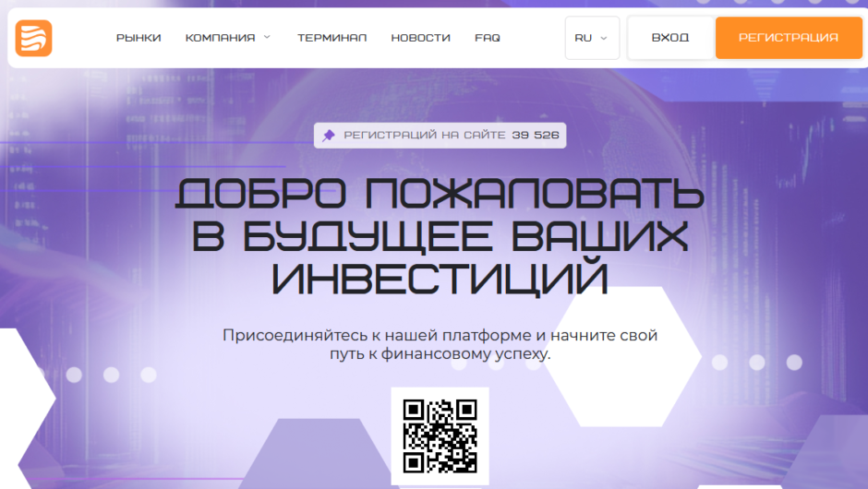
Task: Click the heading ДОБРО ПОЖАЛОВАТЬ
Action: pos(440,194)
